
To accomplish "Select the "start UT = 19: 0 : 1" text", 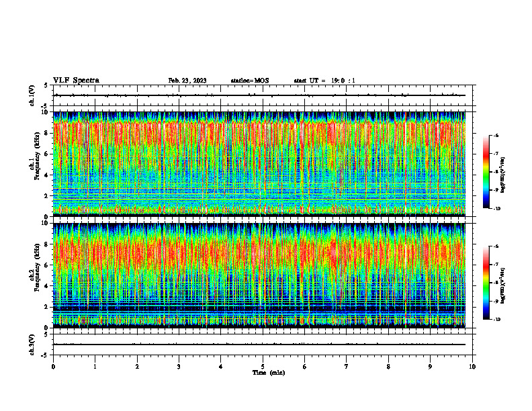I will [x=324, y=81].
